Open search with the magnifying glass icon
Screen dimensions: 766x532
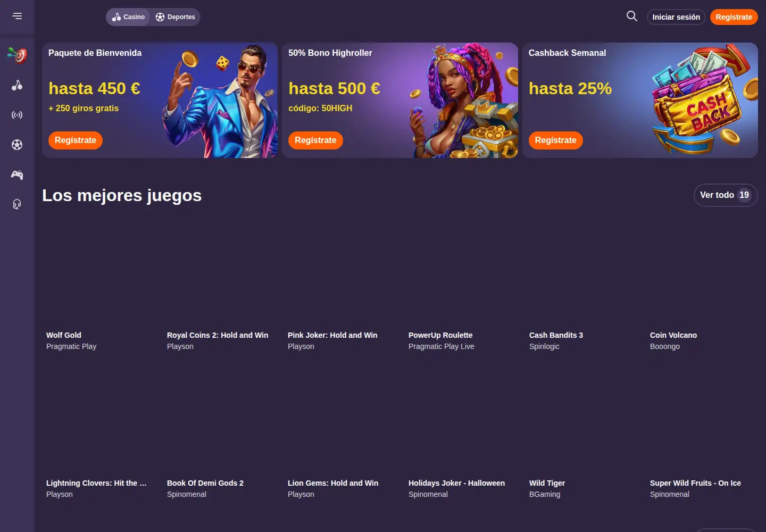632,16
